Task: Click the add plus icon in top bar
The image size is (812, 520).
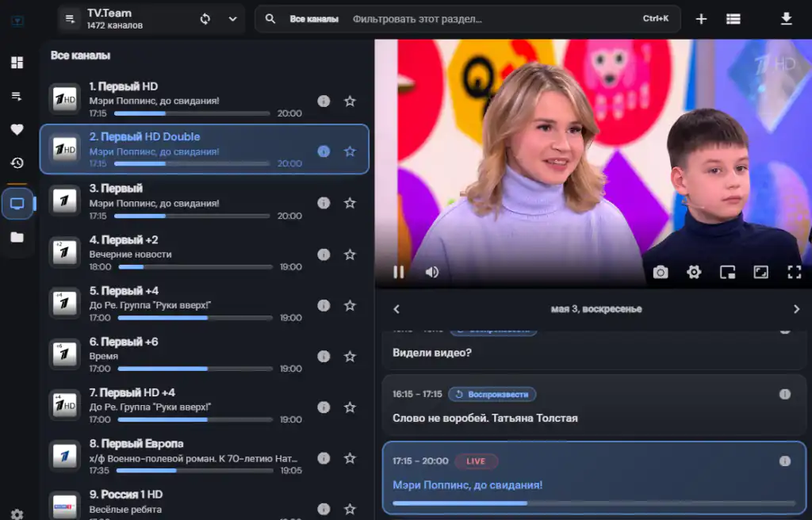Action: 701,19
